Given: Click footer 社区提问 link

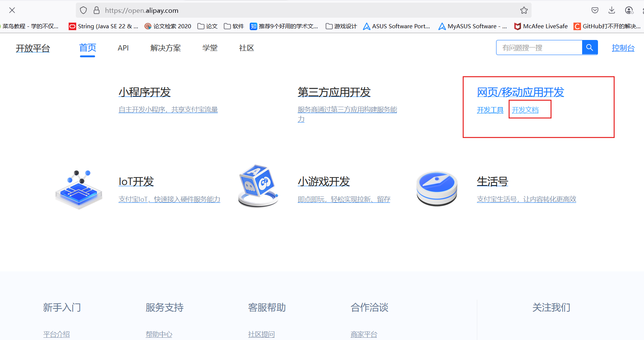Looking at the screenshot, I should 261,334.
